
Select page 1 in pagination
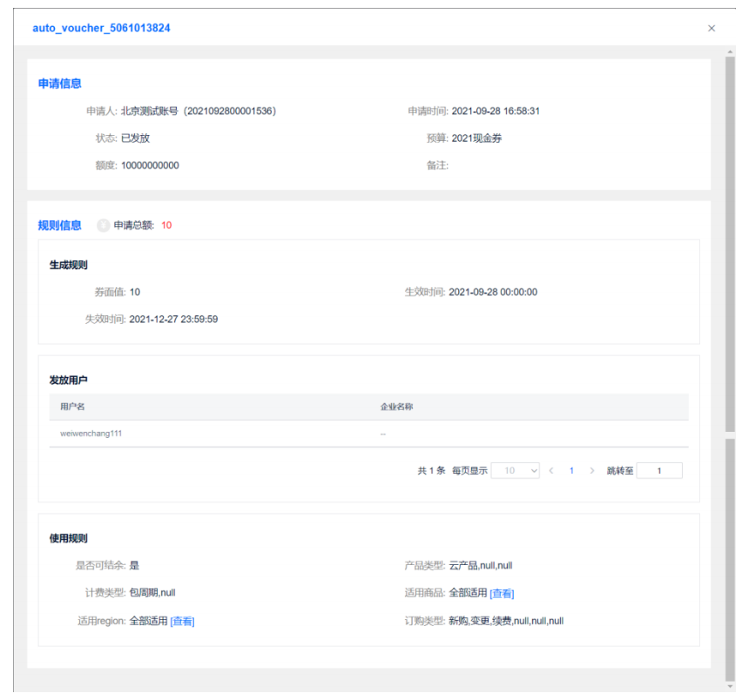(x=571, y=471)
